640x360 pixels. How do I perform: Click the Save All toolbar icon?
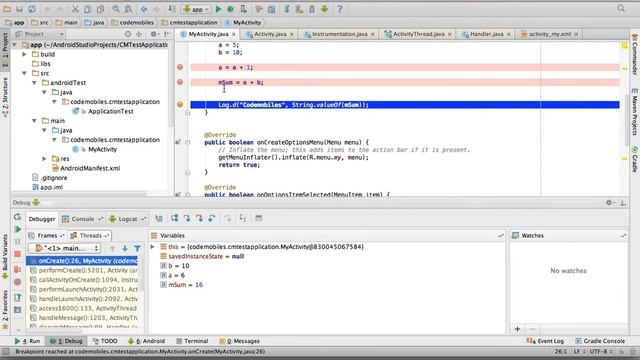[19, 9]
